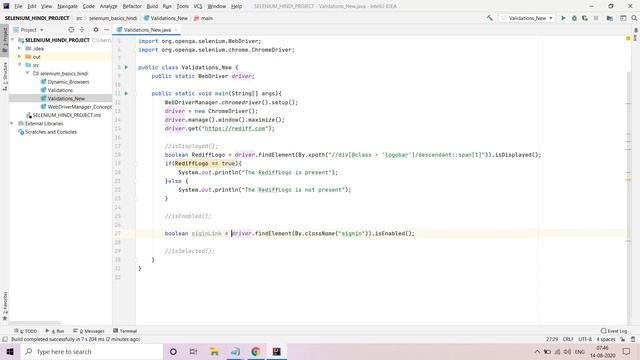The width and height of the screenshot is (640, 360).
Task: Open the VCS menu
Action: point(198,6)
